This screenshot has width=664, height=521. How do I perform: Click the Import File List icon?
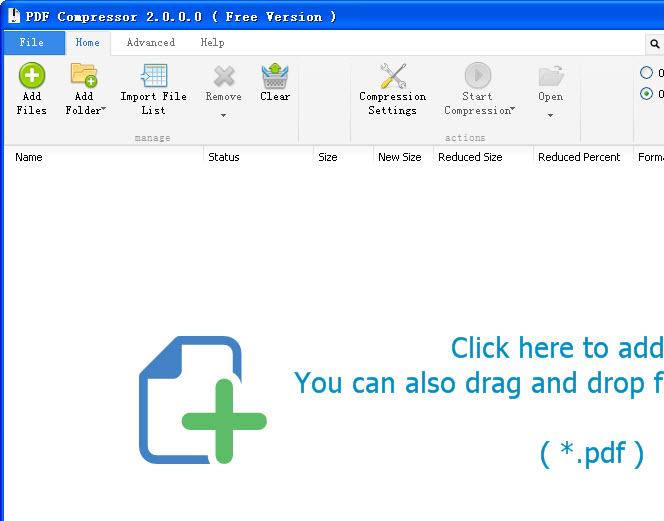pyautogui.click(x=153, y=76)
